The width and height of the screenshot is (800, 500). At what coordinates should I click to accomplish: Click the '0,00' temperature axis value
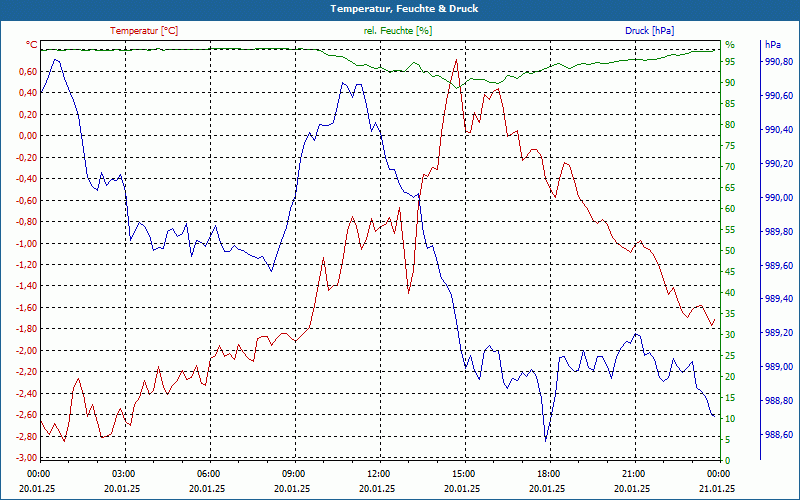pos(28,136)
